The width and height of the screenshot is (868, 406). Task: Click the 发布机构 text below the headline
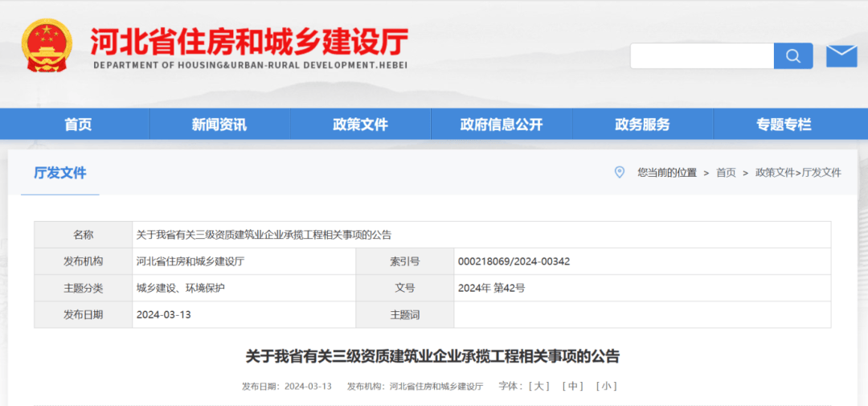(x=416, y=386)
